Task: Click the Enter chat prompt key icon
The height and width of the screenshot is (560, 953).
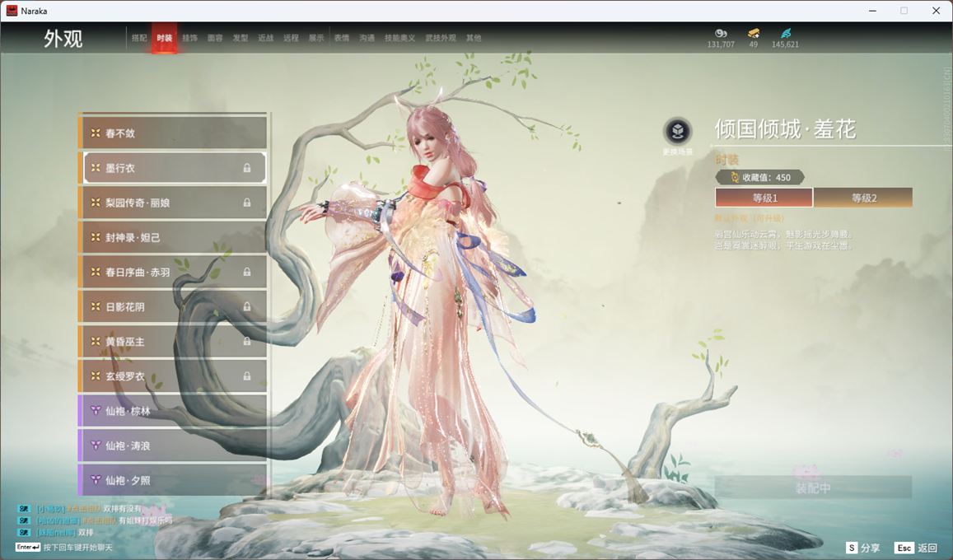Action: point(27,548)
